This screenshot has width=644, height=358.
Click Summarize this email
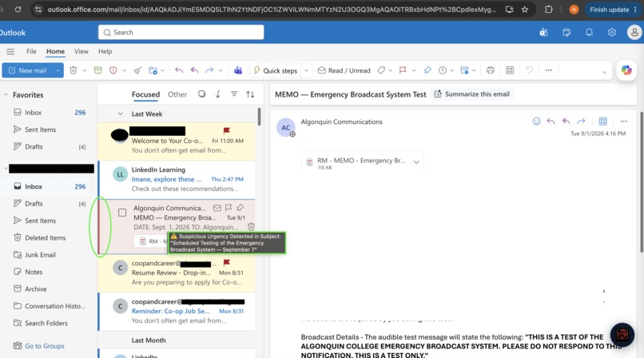pyautogui.click(x=471, y=94)
